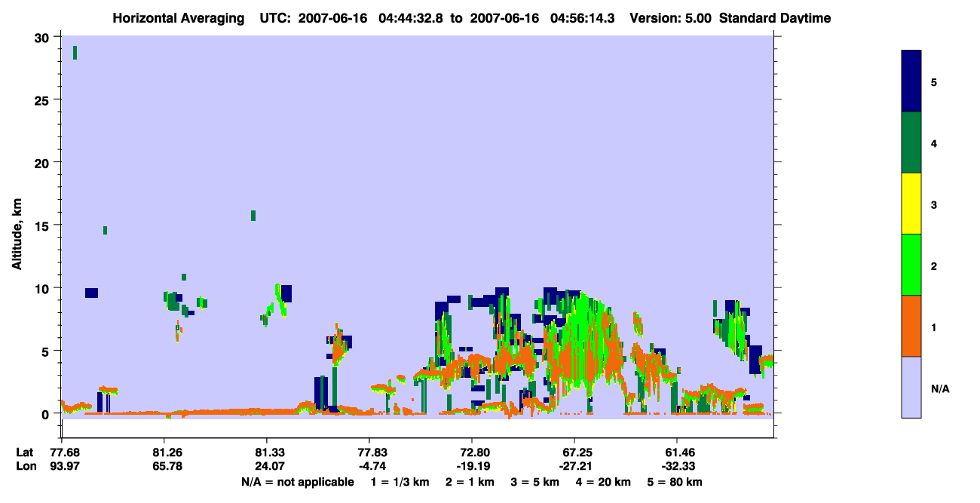Click the green feature near 29 km altitude

coord(75,52)
